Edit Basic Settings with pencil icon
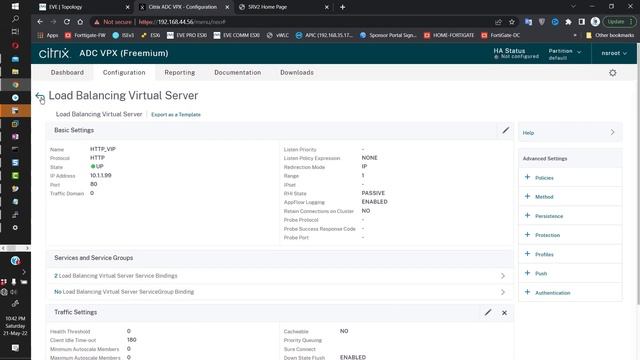The width and height of the screenshot is (640, 360). pyautogui.click(x=506, y=130)
